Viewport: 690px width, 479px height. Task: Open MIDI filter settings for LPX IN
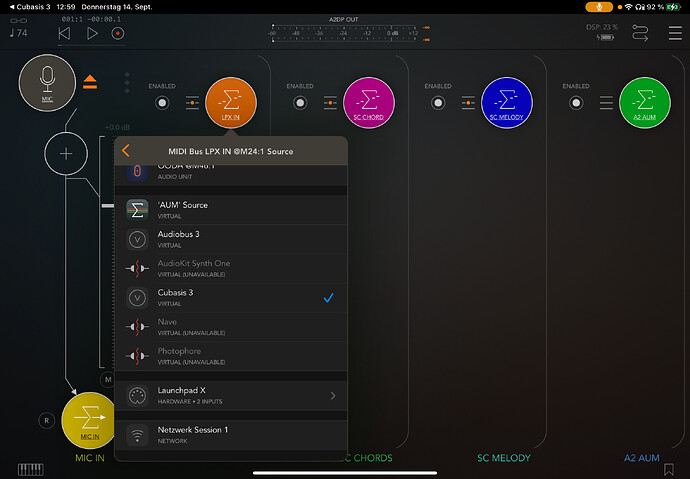[x=192, y=103]
